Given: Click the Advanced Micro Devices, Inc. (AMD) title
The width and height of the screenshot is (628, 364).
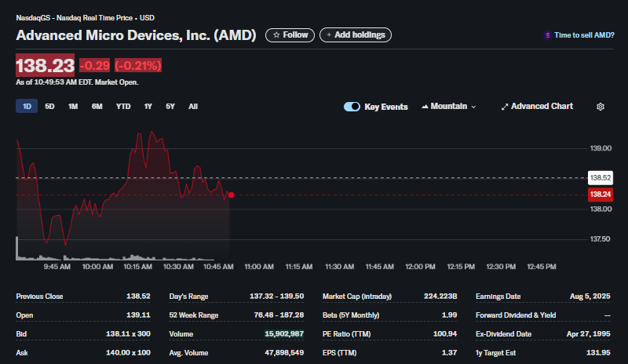Looking at the screenshot, I should [x=136, y=35].
